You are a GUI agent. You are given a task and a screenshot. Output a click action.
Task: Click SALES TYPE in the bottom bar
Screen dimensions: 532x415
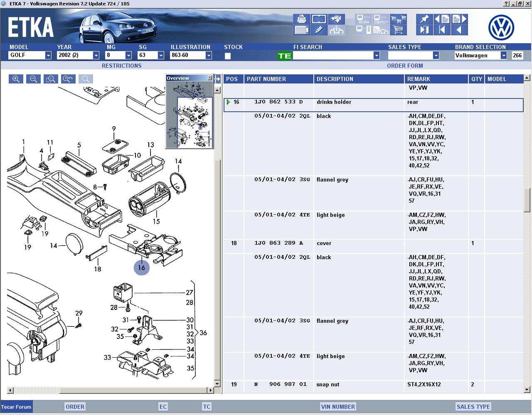tap(473, 407)
